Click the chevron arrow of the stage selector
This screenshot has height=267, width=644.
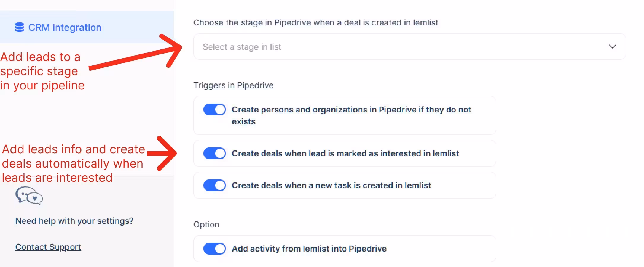click(612, 47)
